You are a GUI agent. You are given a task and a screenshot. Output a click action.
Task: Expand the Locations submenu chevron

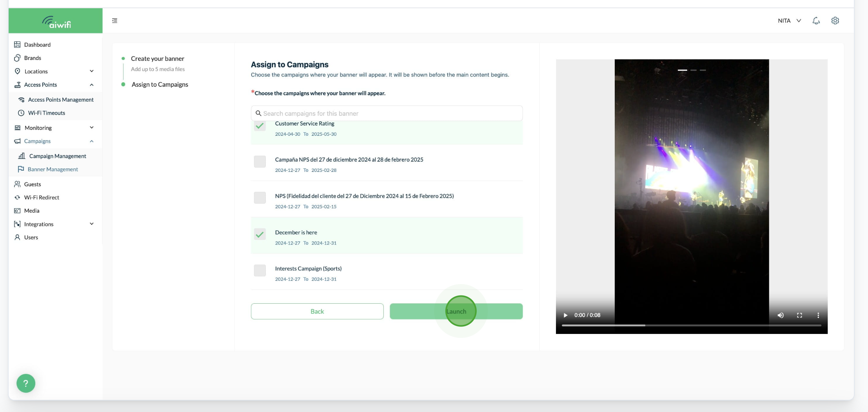(x=92, y=71)
